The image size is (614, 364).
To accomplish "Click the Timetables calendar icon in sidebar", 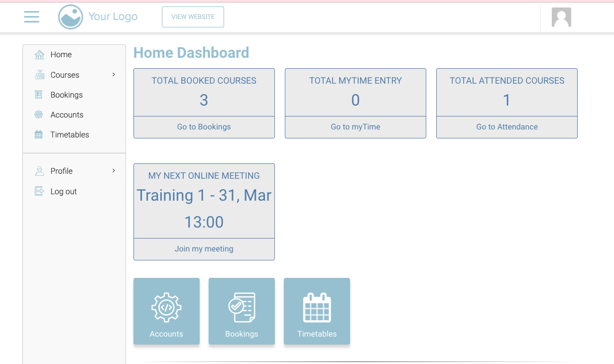I will tap(39, 134).
